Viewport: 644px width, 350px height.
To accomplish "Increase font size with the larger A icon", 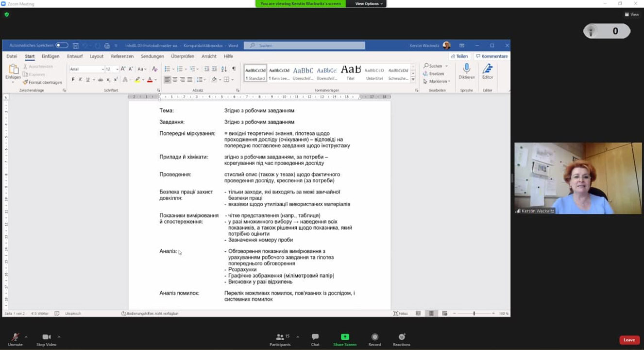I will coord(123,69).
